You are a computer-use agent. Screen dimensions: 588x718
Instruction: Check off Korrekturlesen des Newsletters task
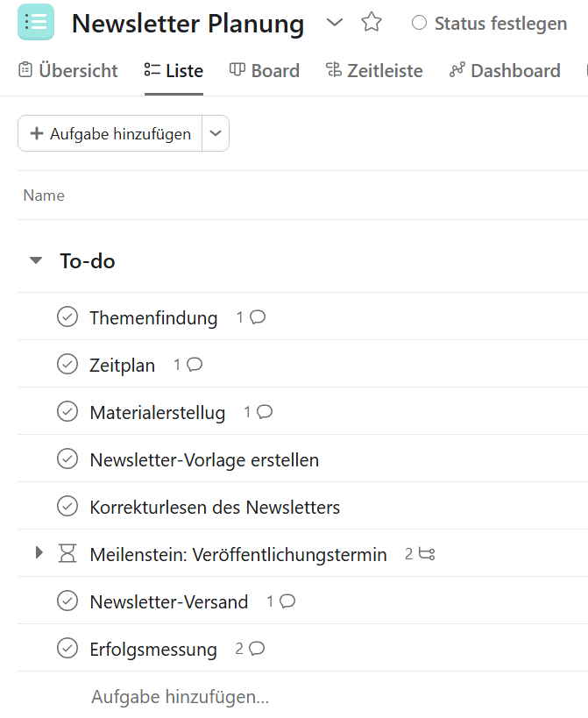point(67,507)
